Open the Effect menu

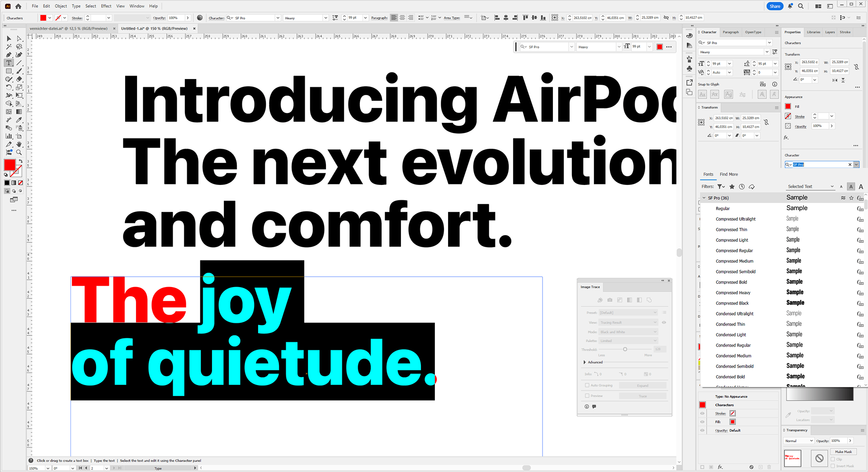(x=106, y=6)
